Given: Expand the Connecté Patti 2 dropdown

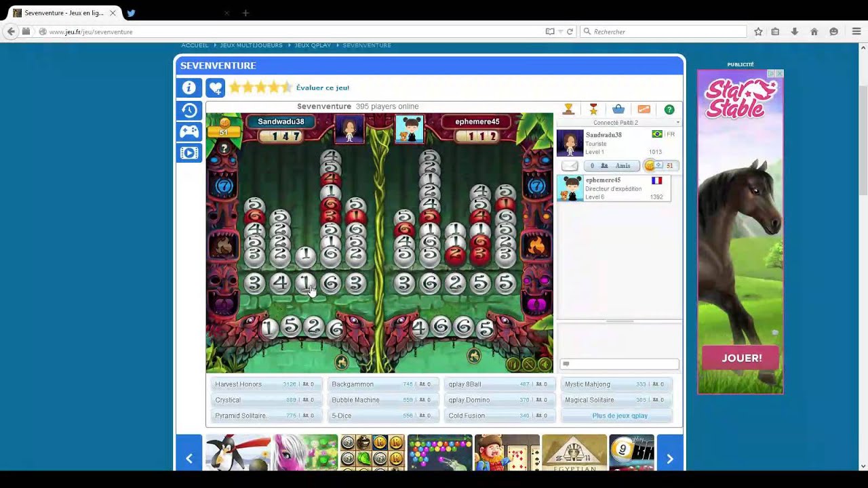Looking at the screenshot, I should [677, 123].
